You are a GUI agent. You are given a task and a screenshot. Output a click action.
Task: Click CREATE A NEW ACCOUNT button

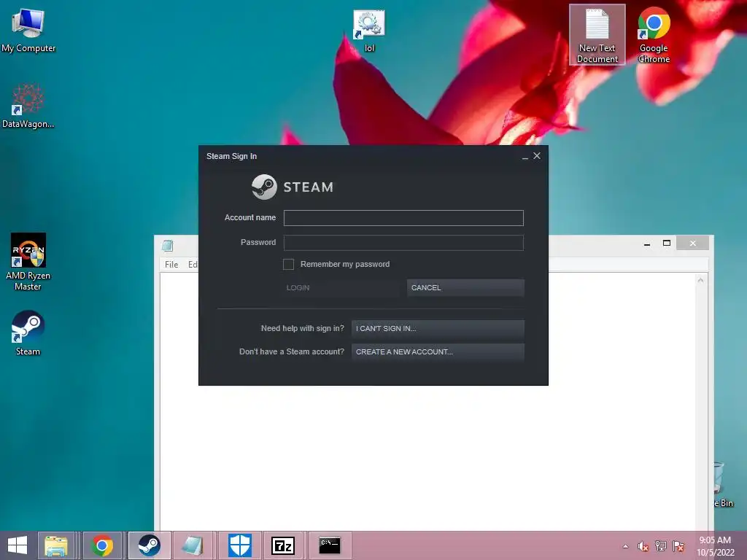pos(438,352)
